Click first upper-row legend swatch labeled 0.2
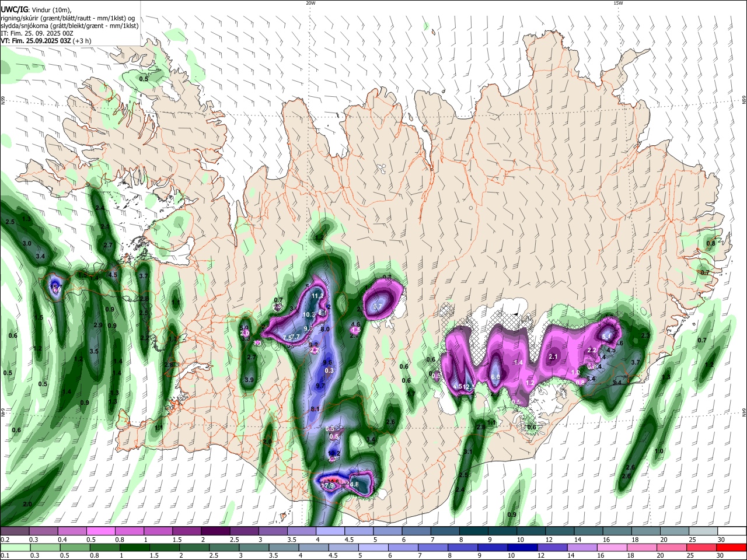This screenshot has width=747, height=560. click(x=15, y=531)
